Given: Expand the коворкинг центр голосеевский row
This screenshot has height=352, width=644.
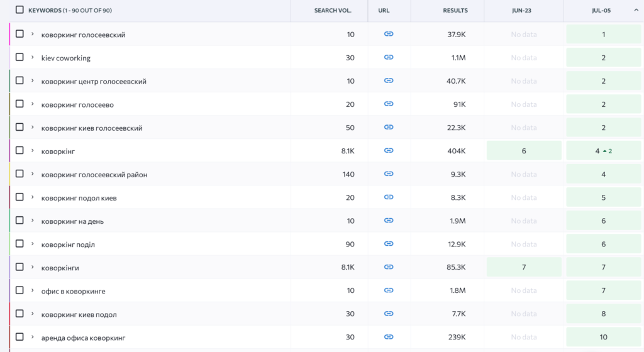Looking at the screenshot, I should (33, 80).
